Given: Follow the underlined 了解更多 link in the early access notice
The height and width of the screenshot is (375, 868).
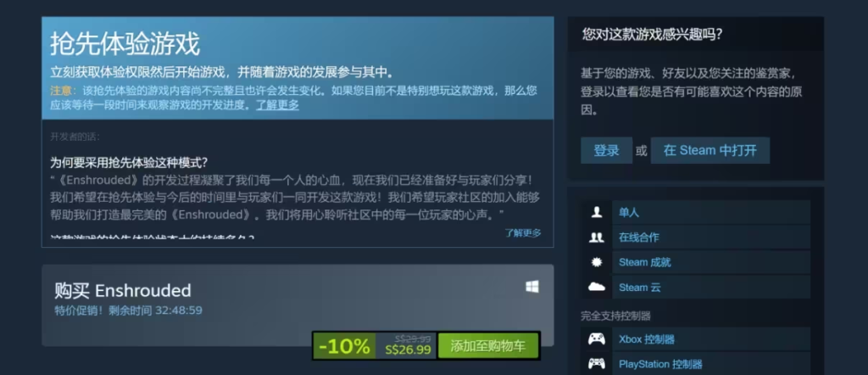Looking at the screenshot, I should coord(277,104).
